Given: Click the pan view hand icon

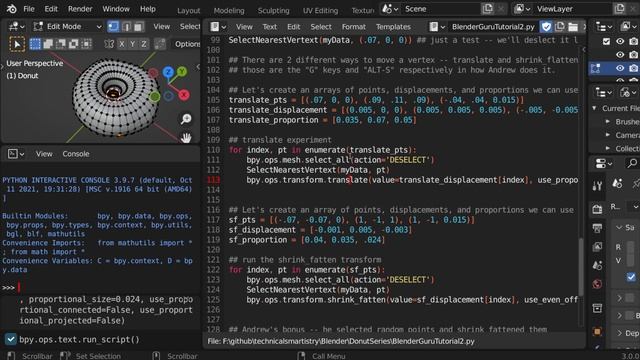Looking at the screenshot, I should pos(186,138).
